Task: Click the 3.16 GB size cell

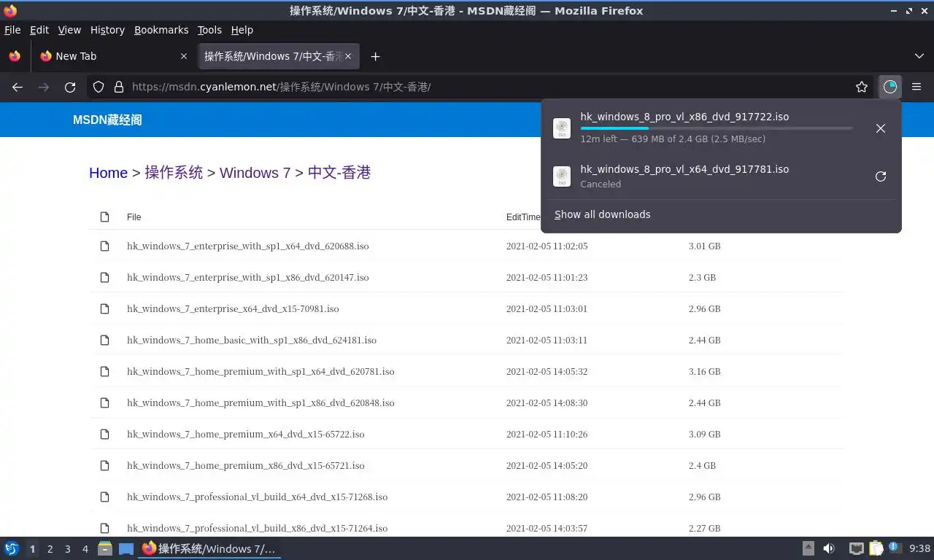Action: point(704,372)
